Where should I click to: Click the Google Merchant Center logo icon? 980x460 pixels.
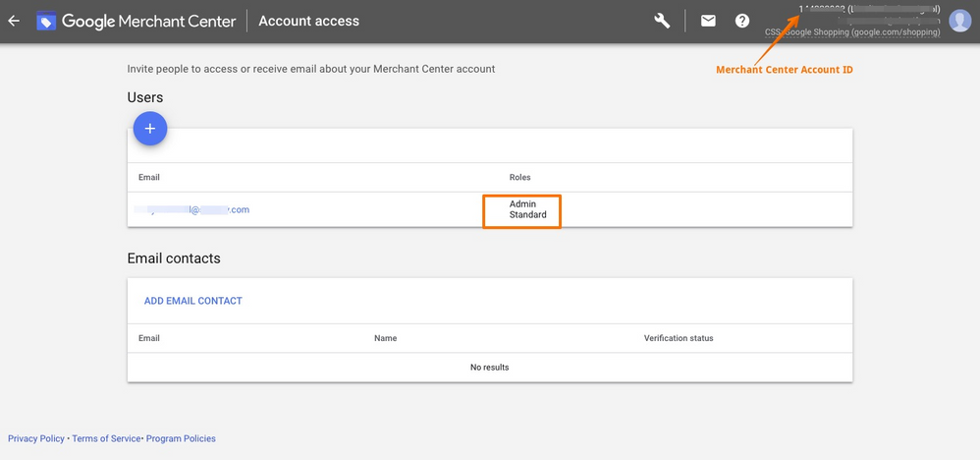click(x=46, y=21)
